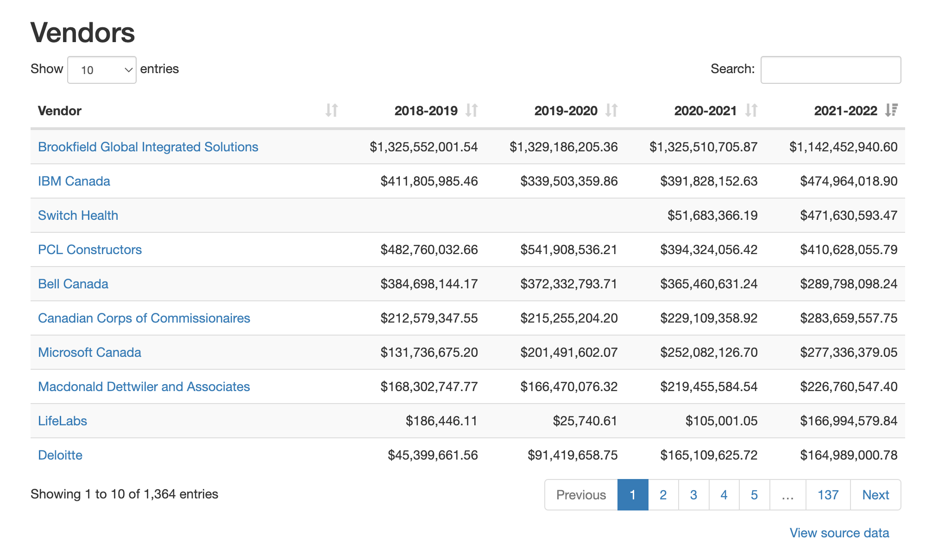The image size is (932, 560).
Task: Sort by the Vendor column icon
Action: point(331,110)
